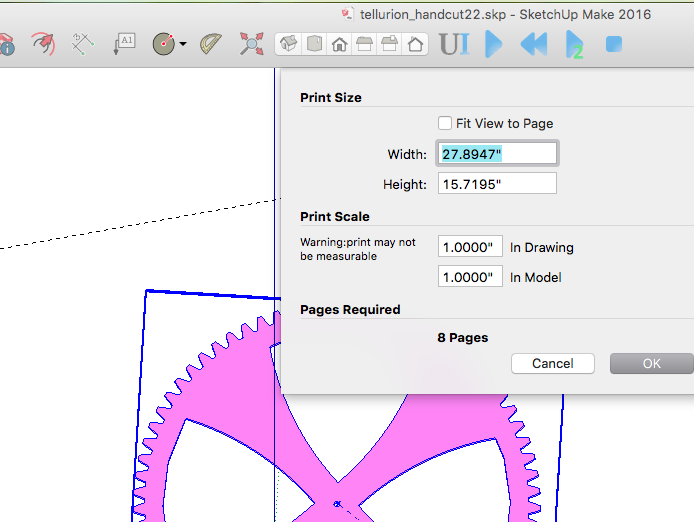Viewport: 694px width, 522px height.
Task: Click the blue play arrow icon
Action: point(494,44)
